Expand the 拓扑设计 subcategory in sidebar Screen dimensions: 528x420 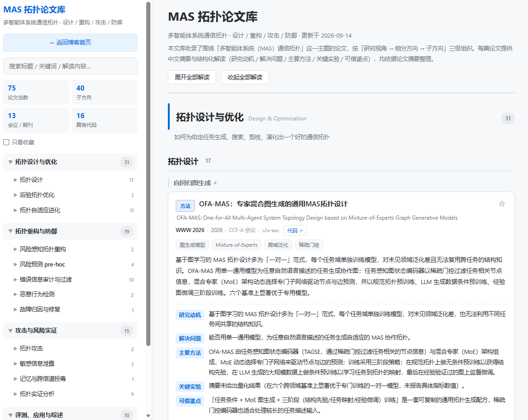tap(74, 180)
